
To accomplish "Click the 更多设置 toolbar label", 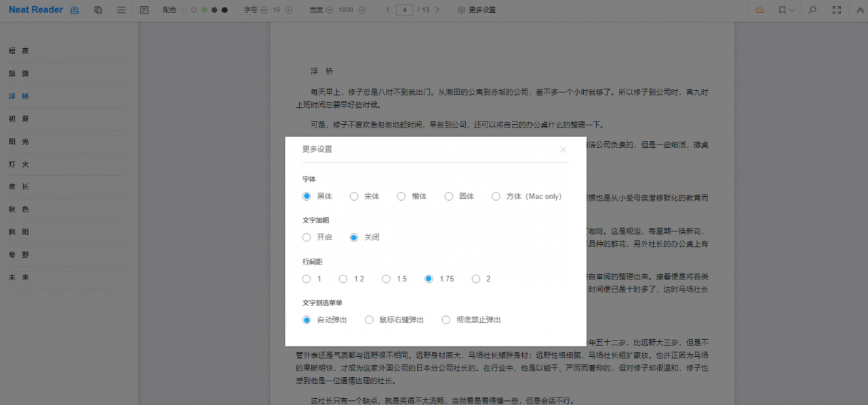I will (482, 10).
